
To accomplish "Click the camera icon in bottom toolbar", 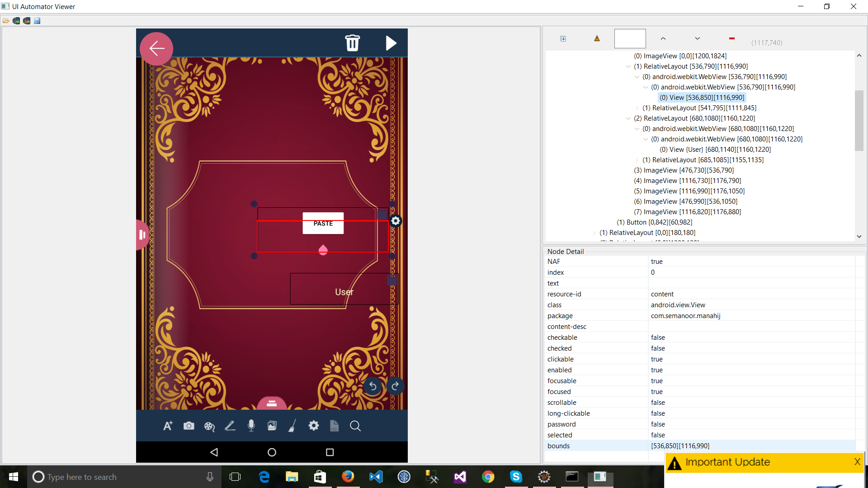I will [189, 426].
